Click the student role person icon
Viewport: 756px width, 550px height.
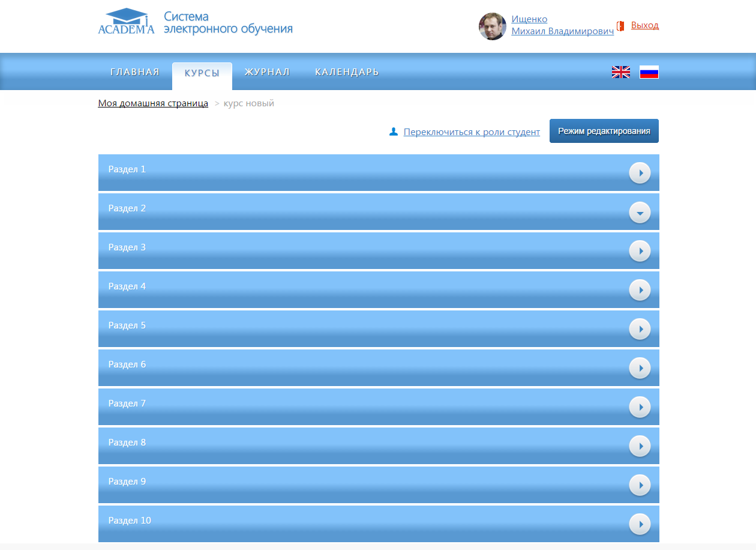click(394, 131)
